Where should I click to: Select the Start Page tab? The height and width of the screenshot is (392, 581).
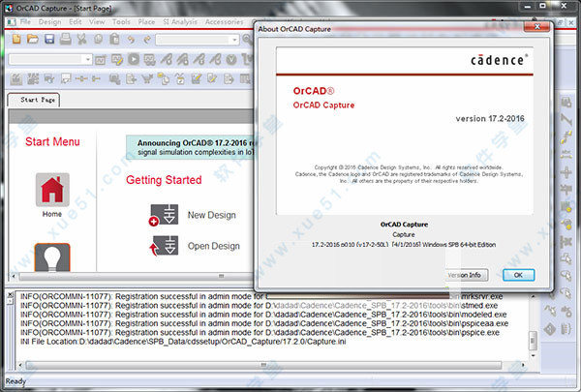(x=34, y=100)
